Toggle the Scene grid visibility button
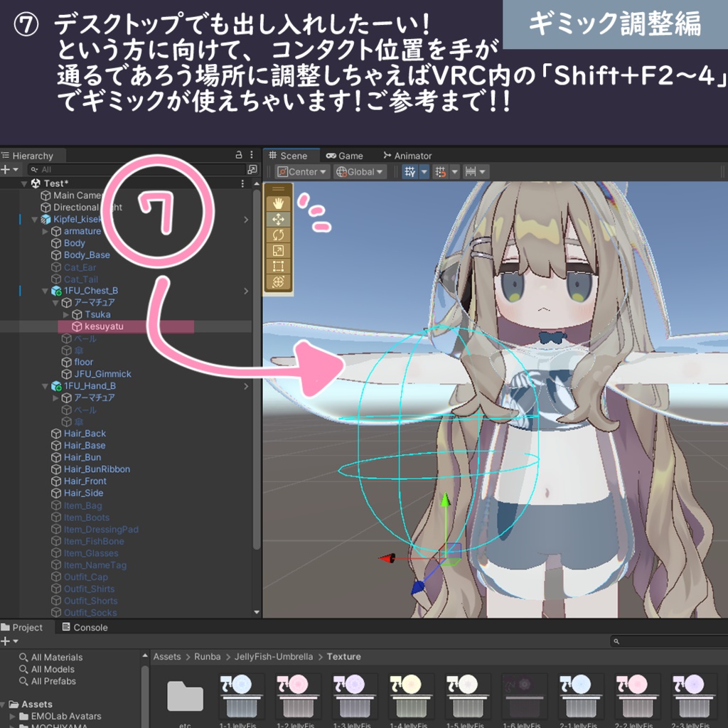 coord(410,172)
